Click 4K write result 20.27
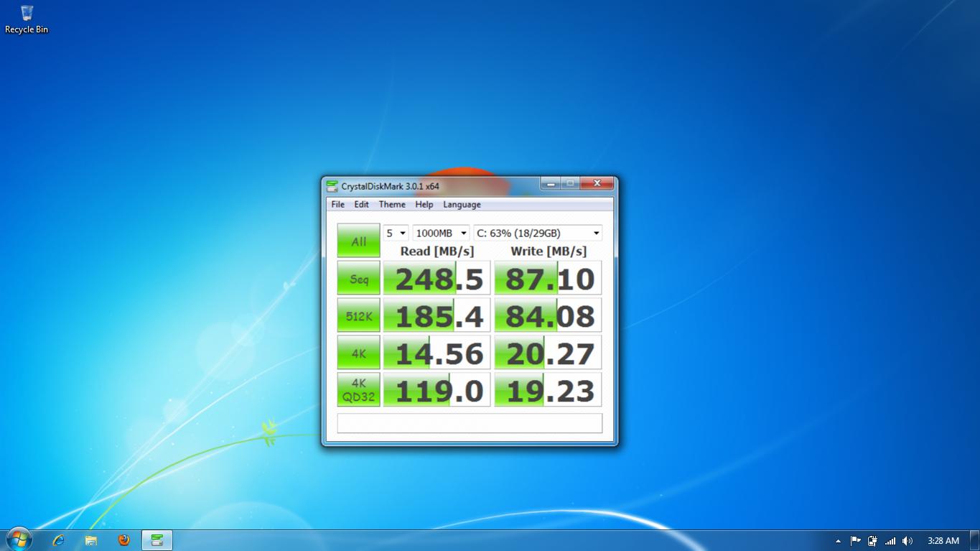The image size is (980, 551). 548,353
